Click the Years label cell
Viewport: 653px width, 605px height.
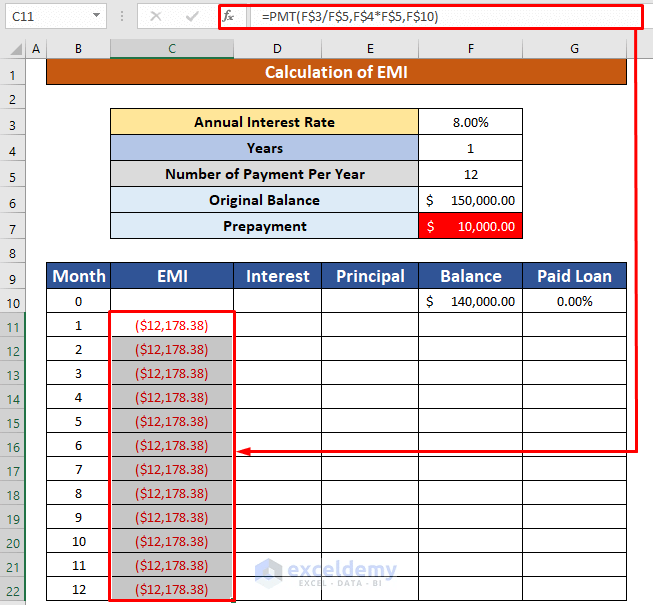[264, 148]
